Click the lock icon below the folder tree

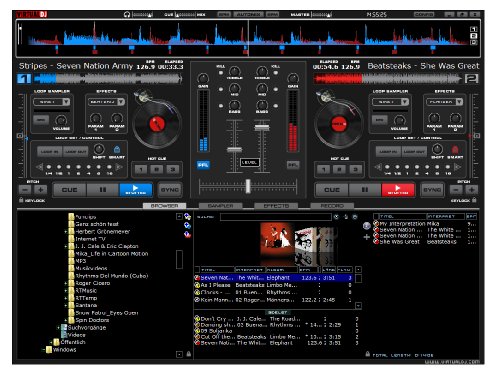pos(189,354)
